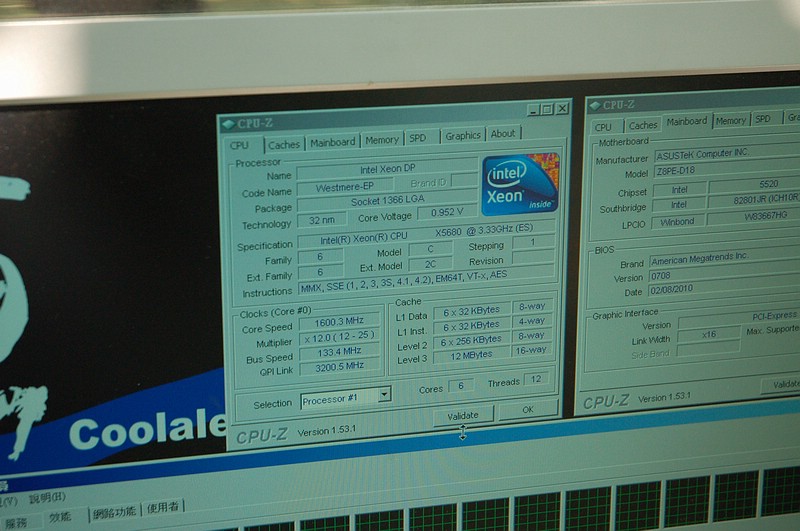Select SPD tab in second CPU-Z window
The width and height of the screenshot is (800, 531).
point(763,119)
